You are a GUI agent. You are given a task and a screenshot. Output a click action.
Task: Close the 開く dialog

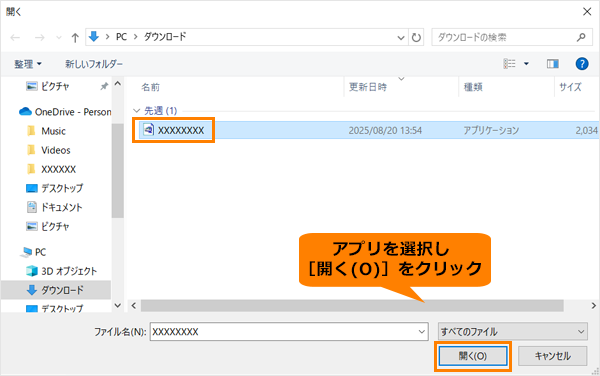[587, 12]
